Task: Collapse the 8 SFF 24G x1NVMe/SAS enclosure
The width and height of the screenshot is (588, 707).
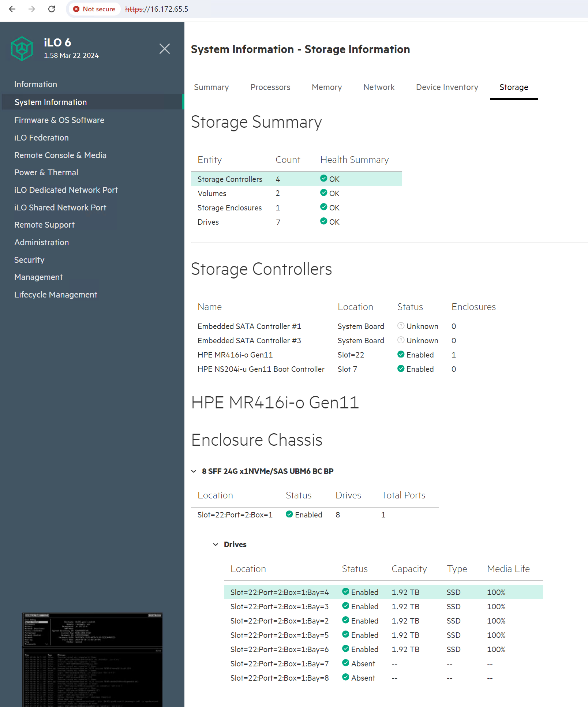Action: point(194,471)
